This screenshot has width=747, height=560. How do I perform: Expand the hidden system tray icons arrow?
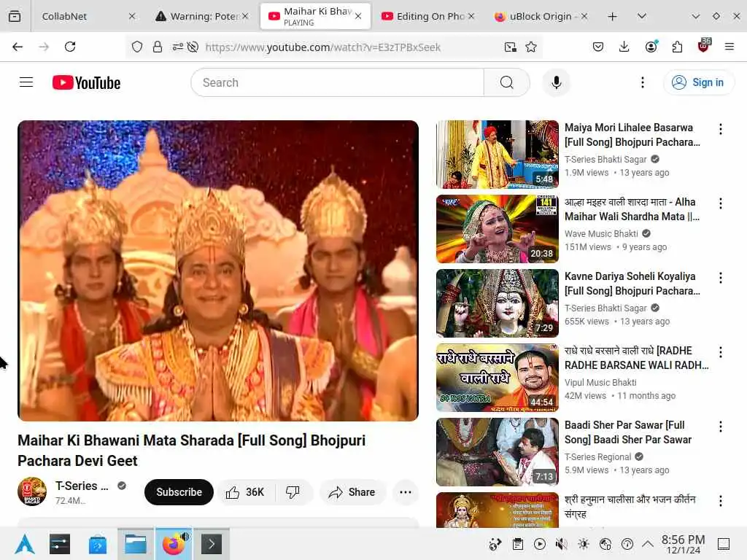pos(648,544)
